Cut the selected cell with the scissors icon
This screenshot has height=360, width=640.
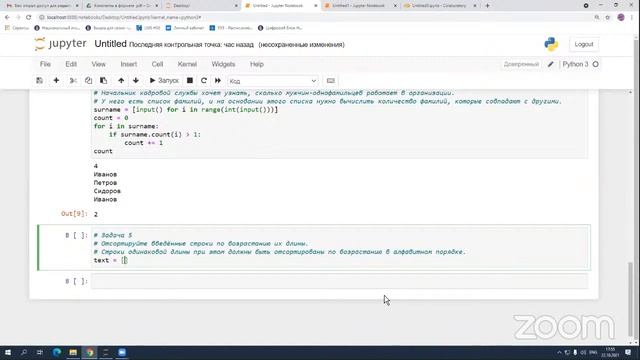(x=73, y=81)
